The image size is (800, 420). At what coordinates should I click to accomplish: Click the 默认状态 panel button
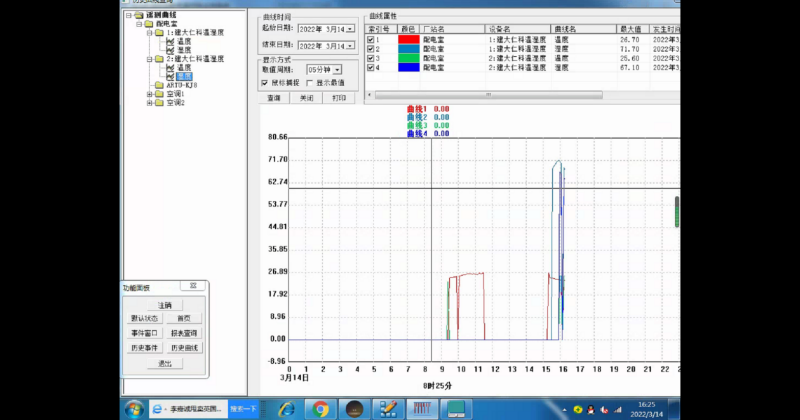[x=144, y=318]
